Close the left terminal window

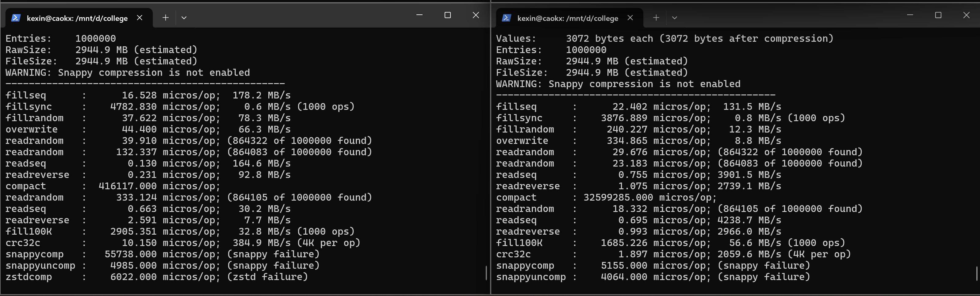[476, 15]
